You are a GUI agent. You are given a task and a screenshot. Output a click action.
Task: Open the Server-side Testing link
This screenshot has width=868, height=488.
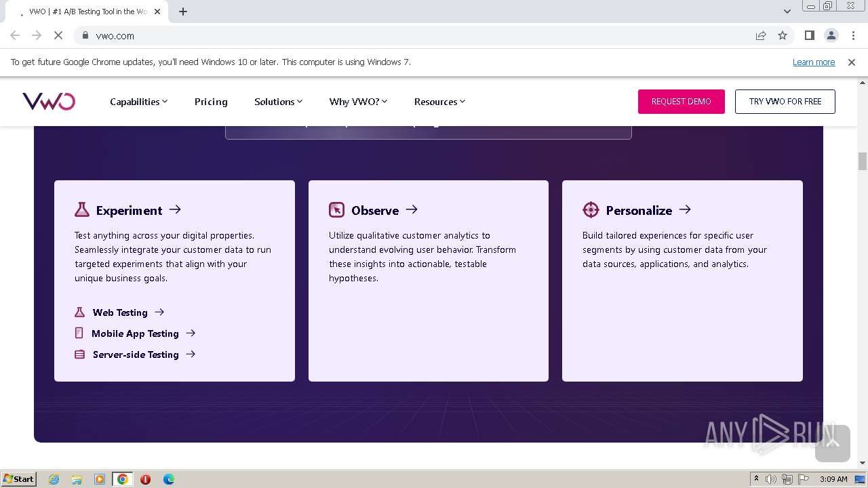[136, 354]
